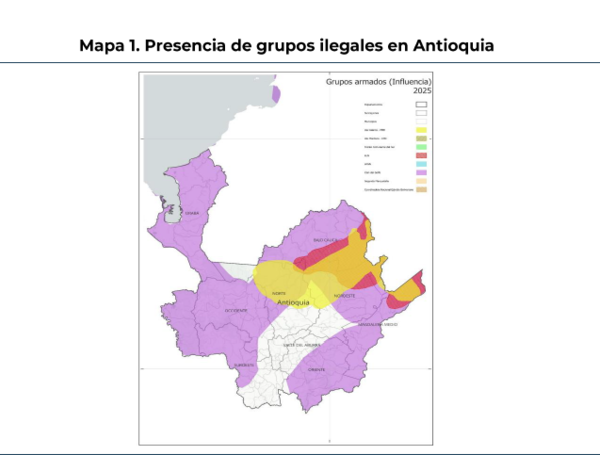Click the 'ORIENTE' region label
The width and height of the screenshot is (600, 455).
316,370
